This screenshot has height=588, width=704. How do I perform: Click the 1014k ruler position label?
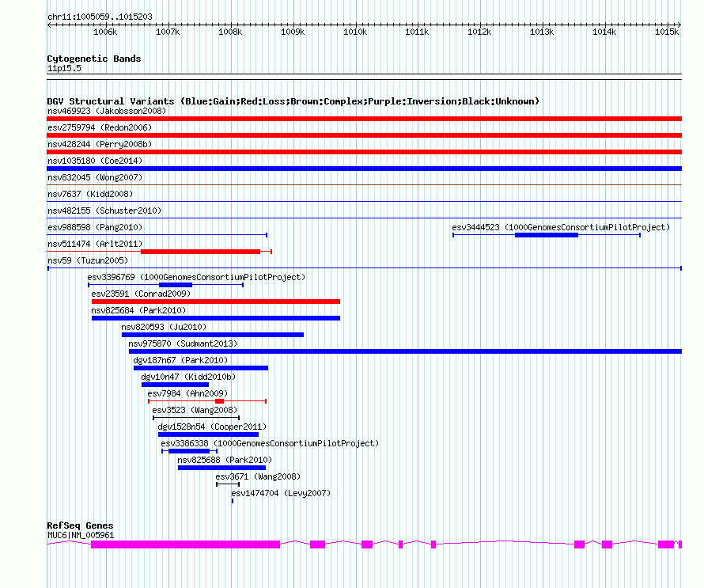[x=604, y=32]
